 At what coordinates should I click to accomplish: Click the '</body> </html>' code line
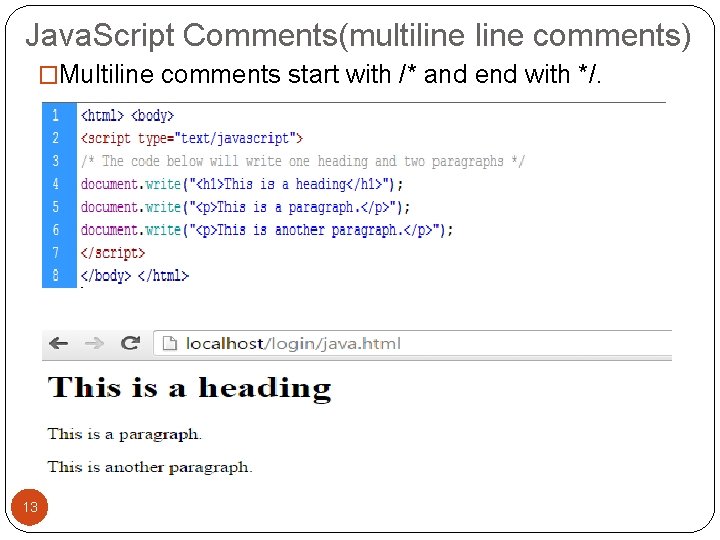point(135,276)
